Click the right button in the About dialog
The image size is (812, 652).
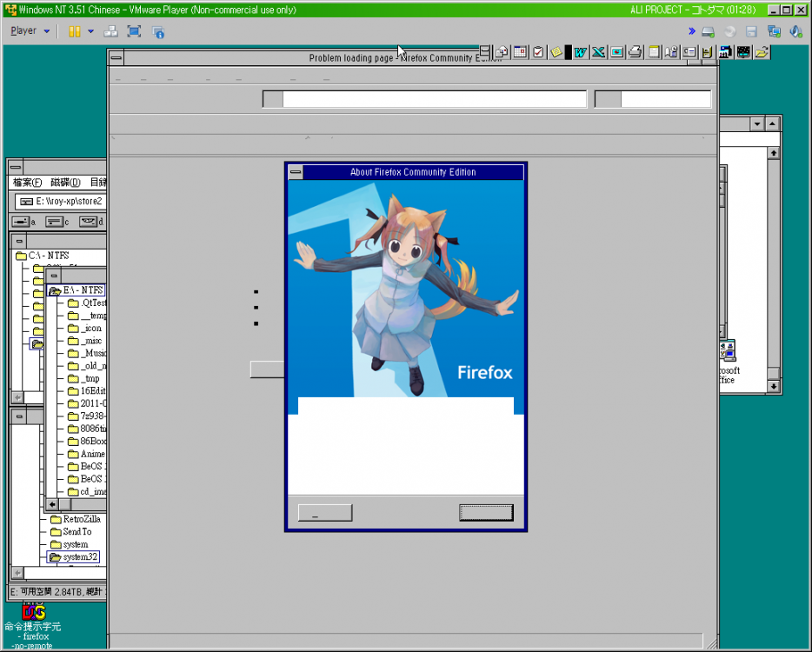pyautogui.click(x=486, y=513)
